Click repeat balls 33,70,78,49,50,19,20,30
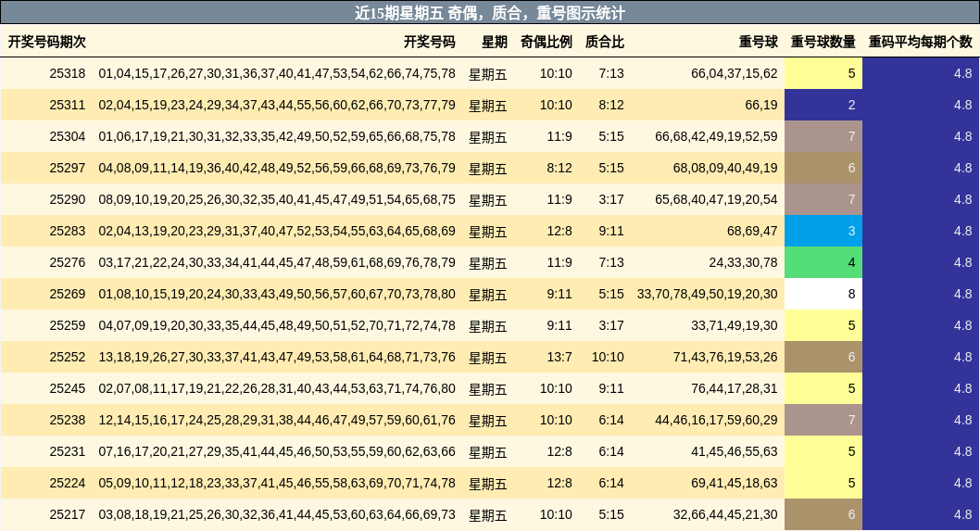This screenshot has width=980, height=531. tap(708, 294)
